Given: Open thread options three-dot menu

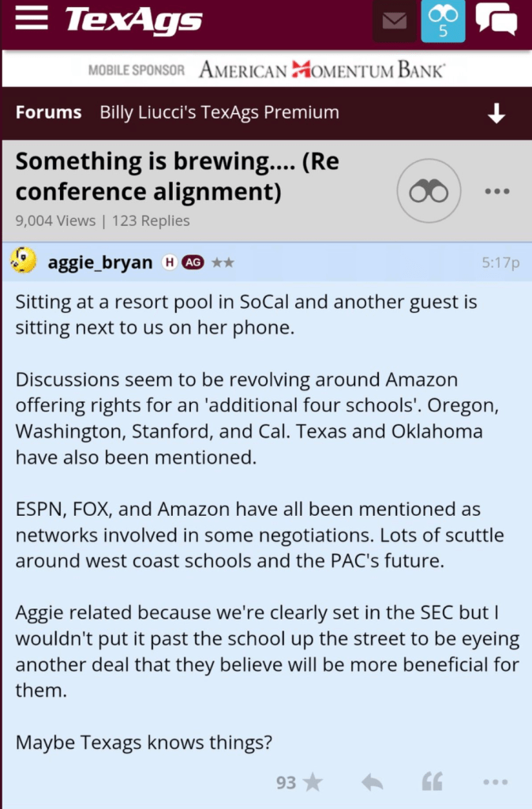Looking at the screenshot, I should pyautogui.click(x=496, y=192).
